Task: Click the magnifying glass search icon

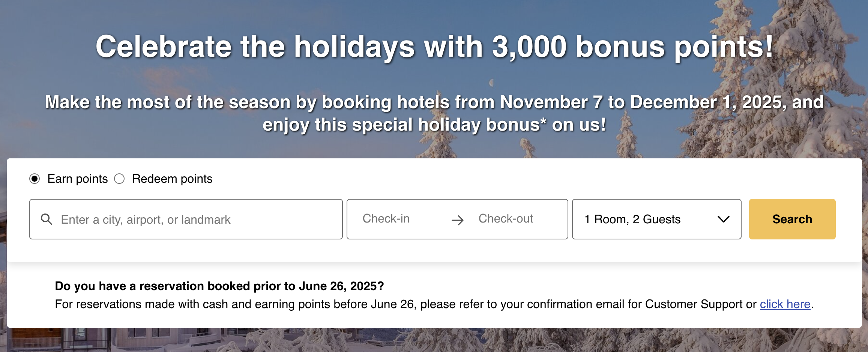Action: pyautogui.click(x=47, y=219)
